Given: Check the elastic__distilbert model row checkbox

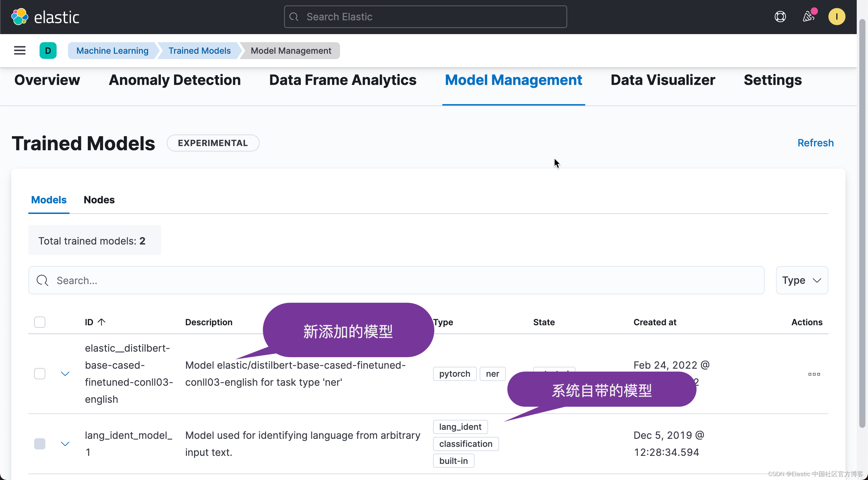Looking at the screenshot, I should click(40, 374).
